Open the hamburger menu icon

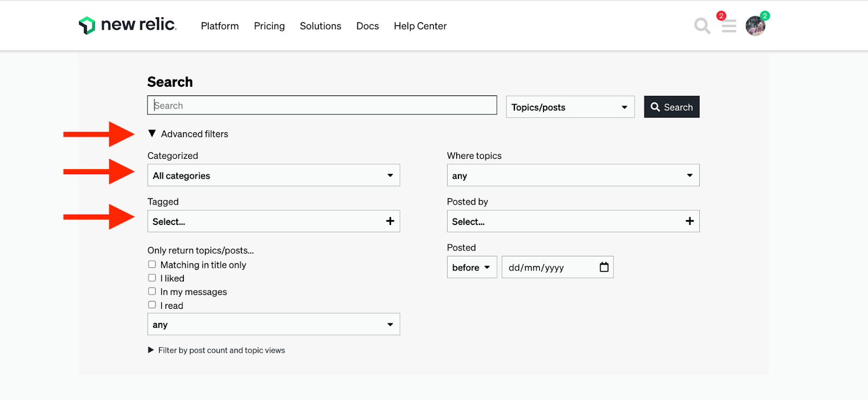click(x=729, y=26)
